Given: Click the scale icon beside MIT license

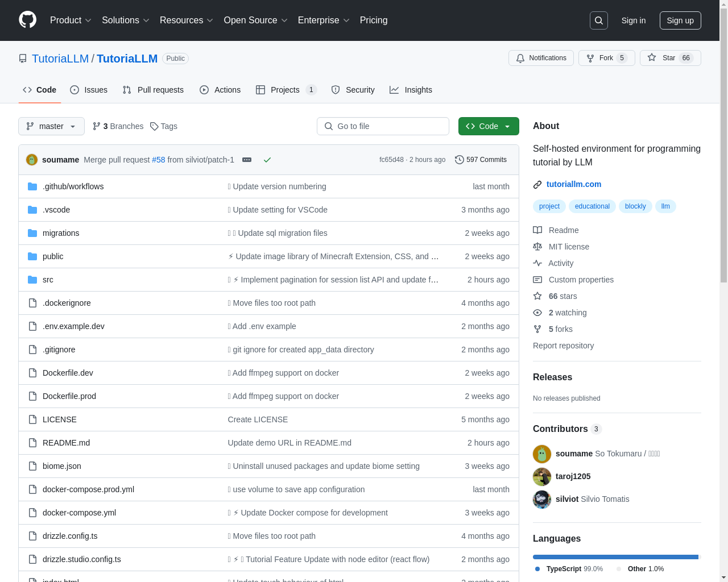Looking at the screenshot, I should coord(537,247).
